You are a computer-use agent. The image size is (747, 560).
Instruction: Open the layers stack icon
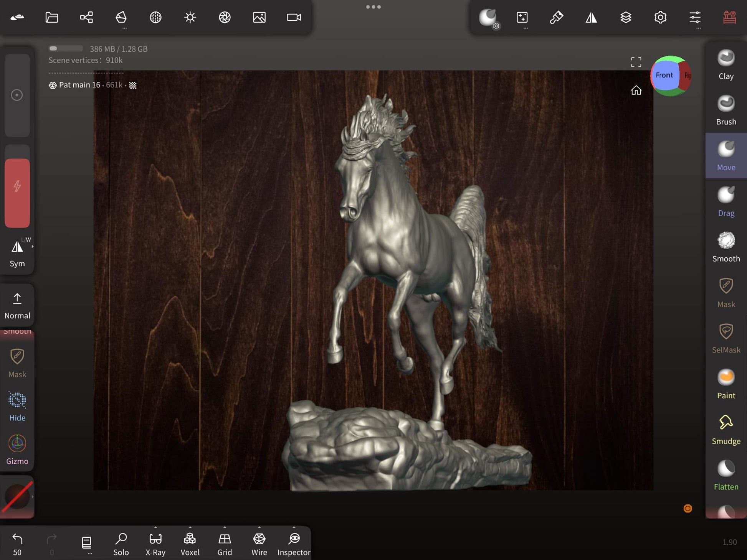(626, 17)
